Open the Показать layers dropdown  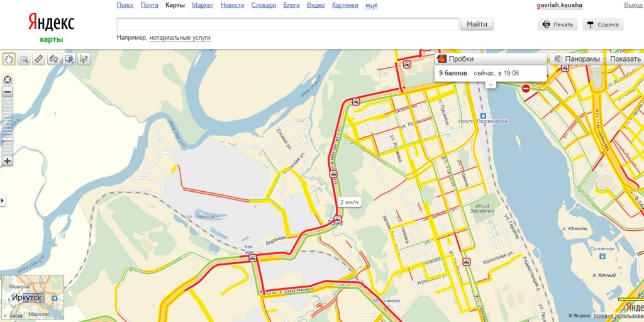click(x=625, y=58)
